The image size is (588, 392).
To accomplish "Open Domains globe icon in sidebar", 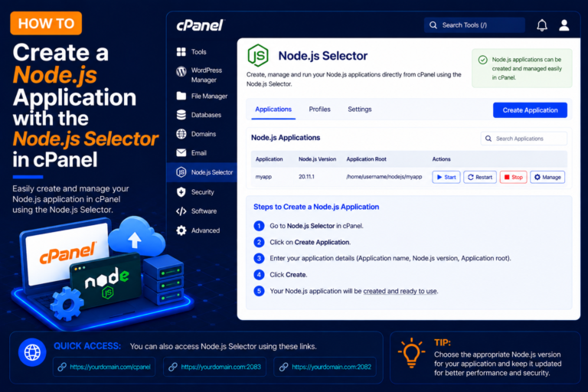I will tap(181, 134).
